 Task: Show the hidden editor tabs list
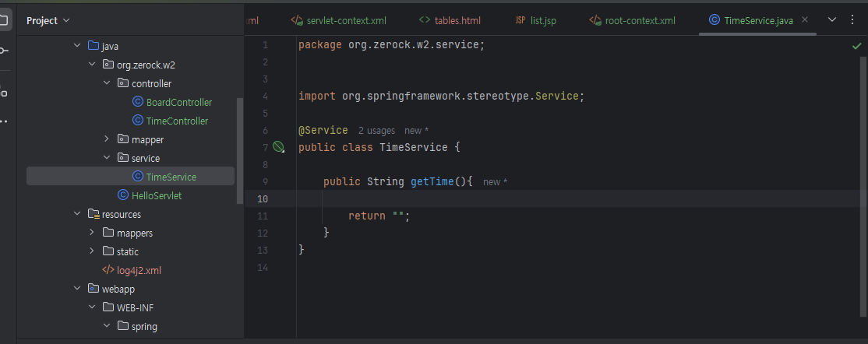click(x=831, y=20)
